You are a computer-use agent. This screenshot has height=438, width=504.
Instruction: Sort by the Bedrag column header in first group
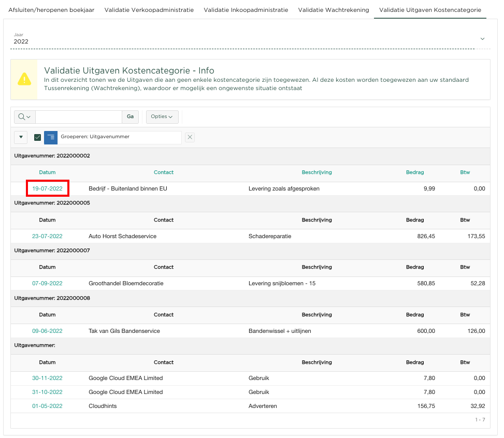(414, 172)
